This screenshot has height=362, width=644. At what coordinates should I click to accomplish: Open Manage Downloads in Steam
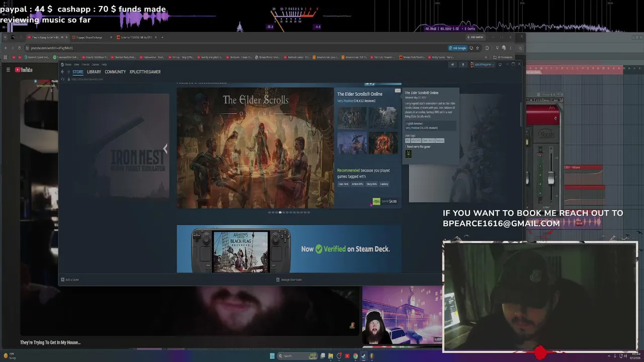tap(289, 280)
